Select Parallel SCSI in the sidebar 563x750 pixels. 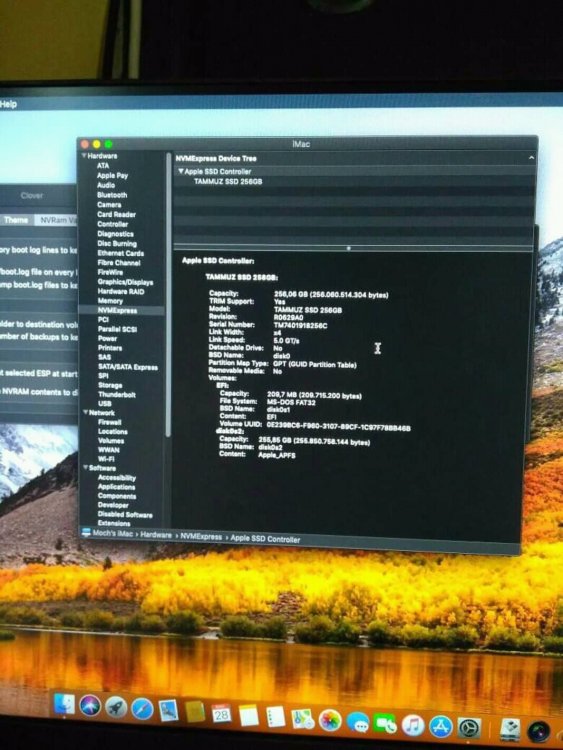(x=117, y=329)
